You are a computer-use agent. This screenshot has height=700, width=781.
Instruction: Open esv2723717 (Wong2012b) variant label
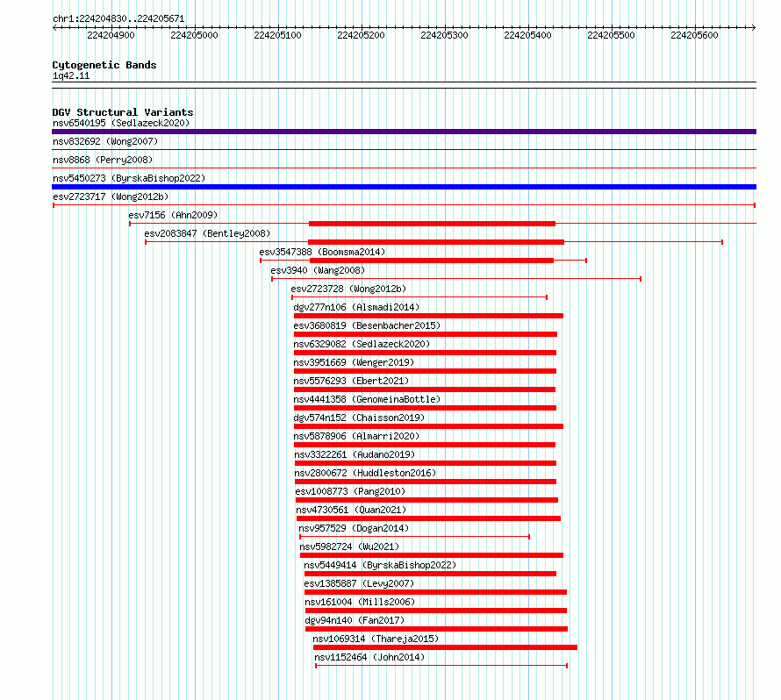coord(111,196)
